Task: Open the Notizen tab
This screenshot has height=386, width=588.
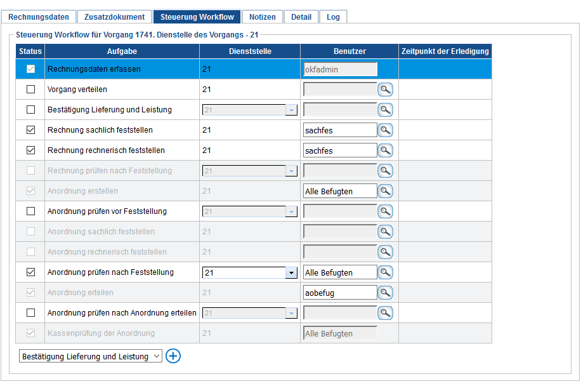Action: (x=262, y=17)
